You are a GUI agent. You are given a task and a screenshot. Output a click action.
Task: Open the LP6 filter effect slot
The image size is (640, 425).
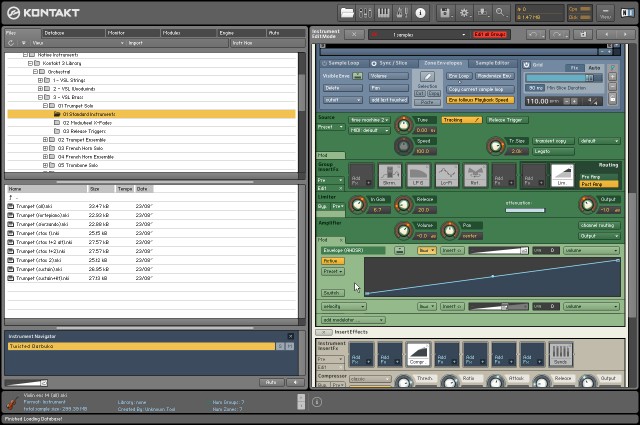tap(418, 175)
